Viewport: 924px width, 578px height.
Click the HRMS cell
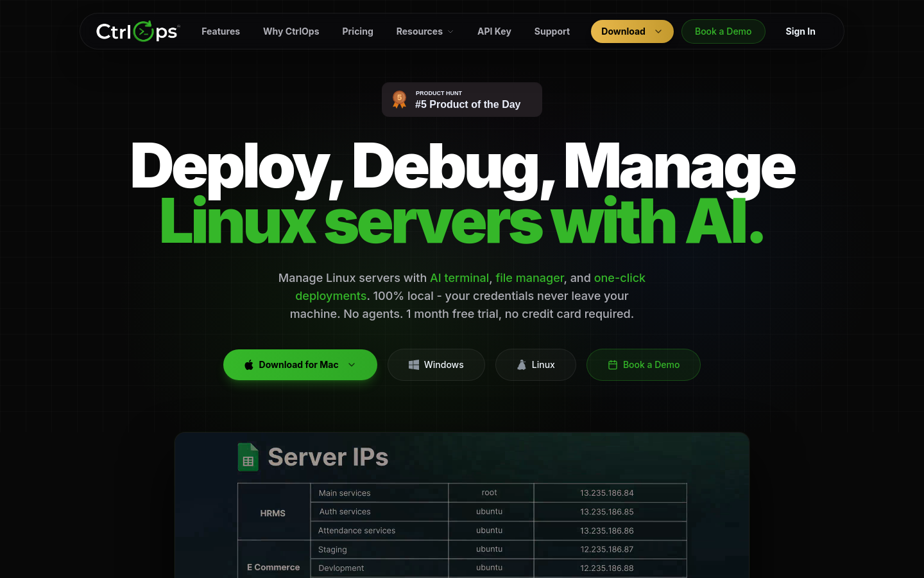[274, 512]
